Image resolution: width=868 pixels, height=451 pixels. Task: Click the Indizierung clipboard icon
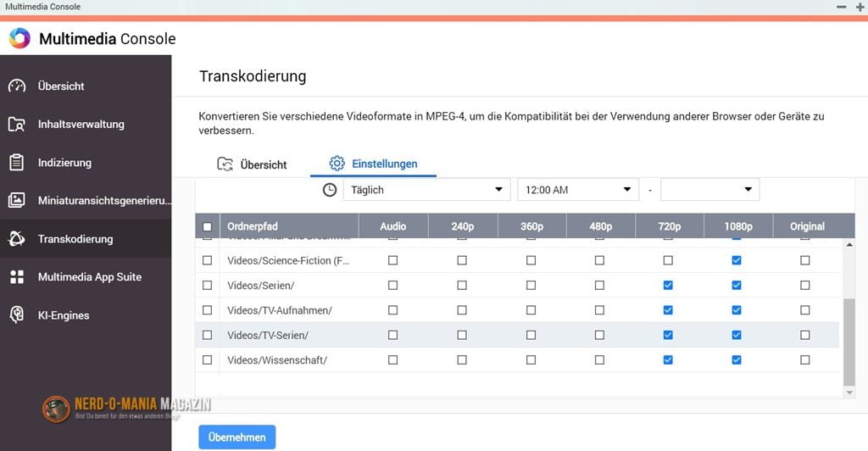tap(17, 162)
